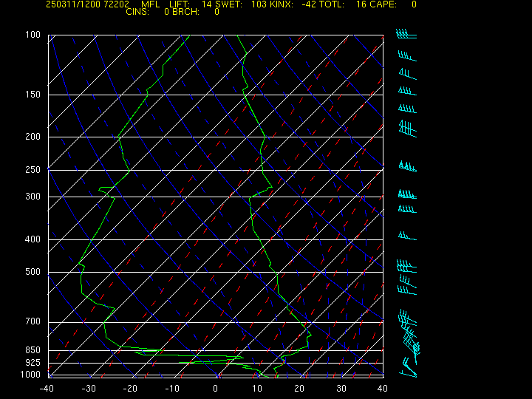Click the 300 pressure level label
Screen dimensions: 532x399
tap(33, 196)
